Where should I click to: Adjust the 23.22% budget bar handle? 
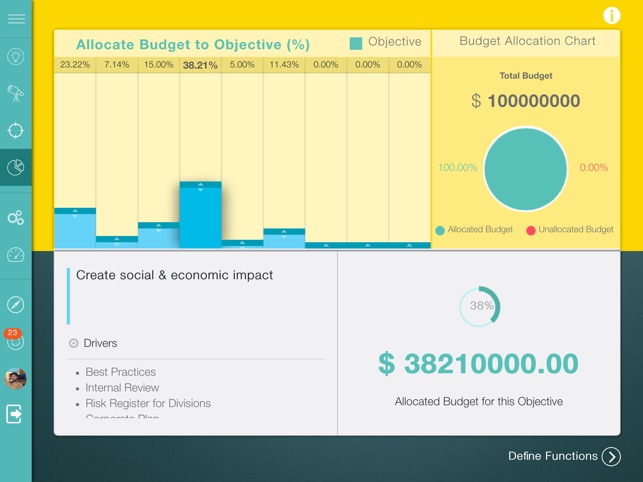(x=75, y=211)
